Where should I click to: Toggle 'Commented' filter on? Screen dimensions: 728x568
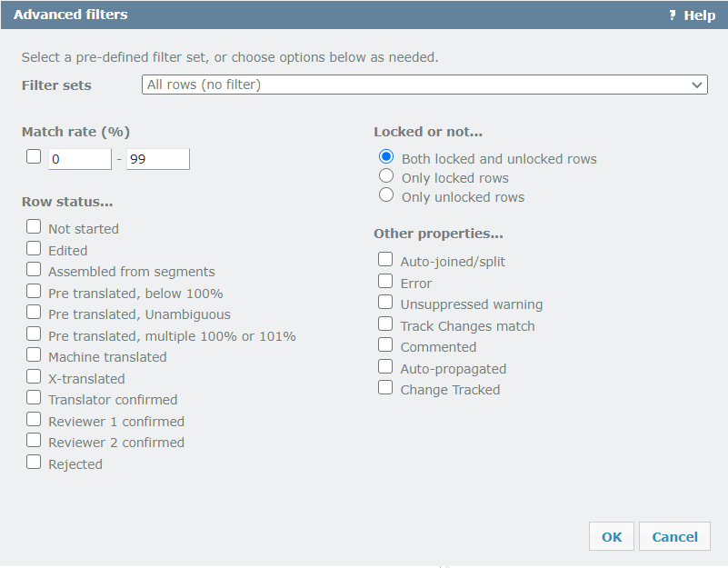[385, 344]
